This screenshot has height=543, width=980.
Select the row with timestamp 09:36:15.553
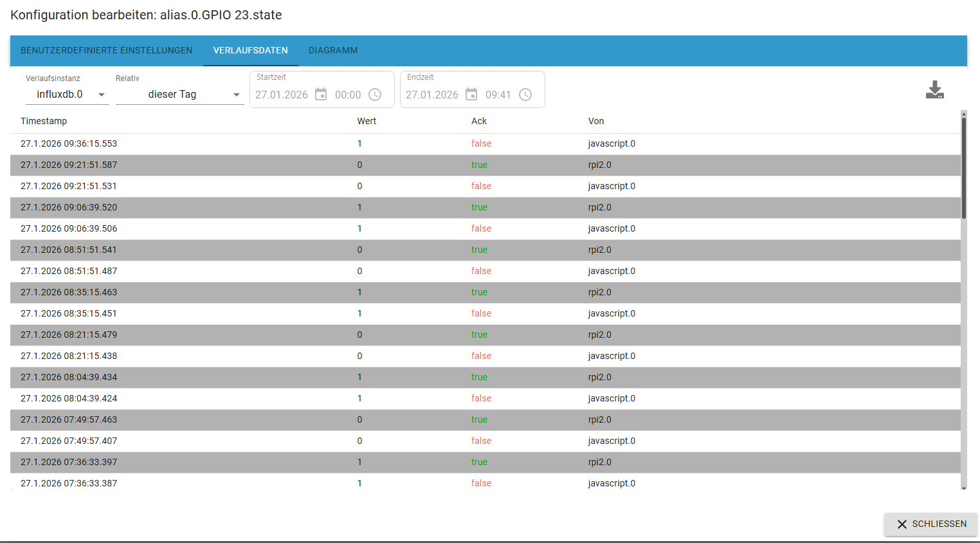[x=485, y=143]
